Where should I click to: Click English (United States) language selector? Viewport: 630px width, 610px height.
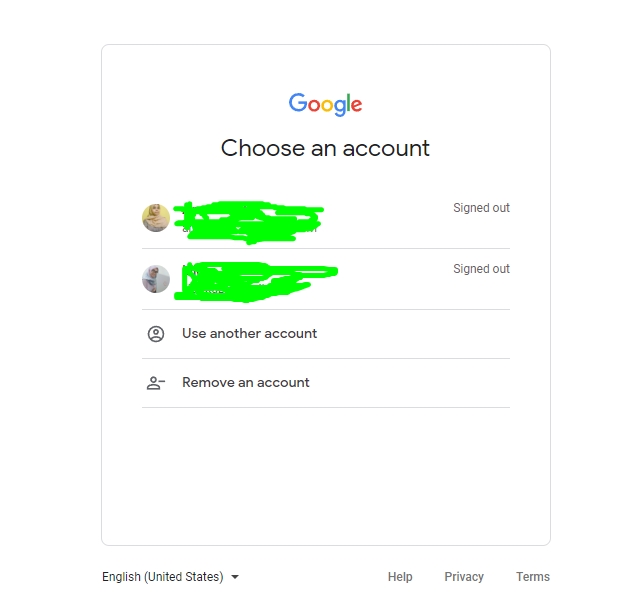[170, 577]
